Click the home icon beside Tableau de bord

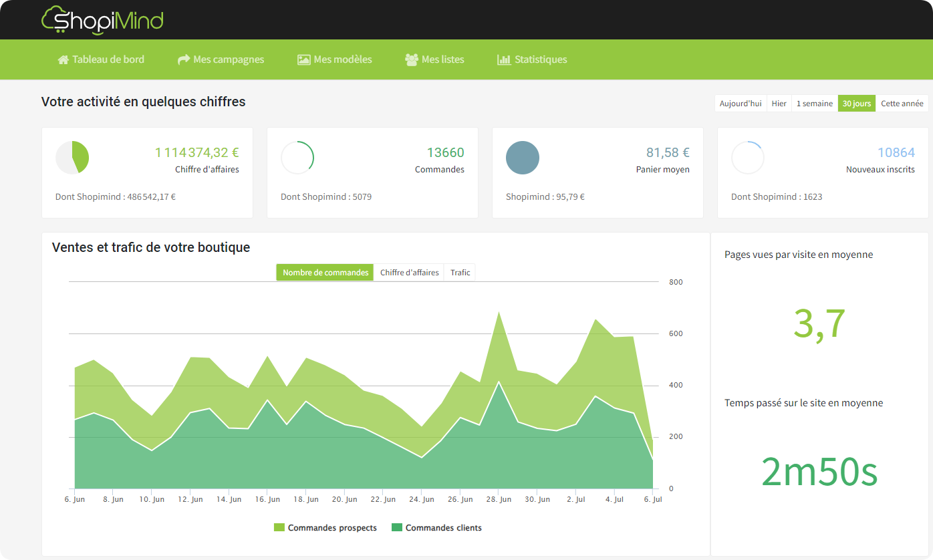[63, 59]
